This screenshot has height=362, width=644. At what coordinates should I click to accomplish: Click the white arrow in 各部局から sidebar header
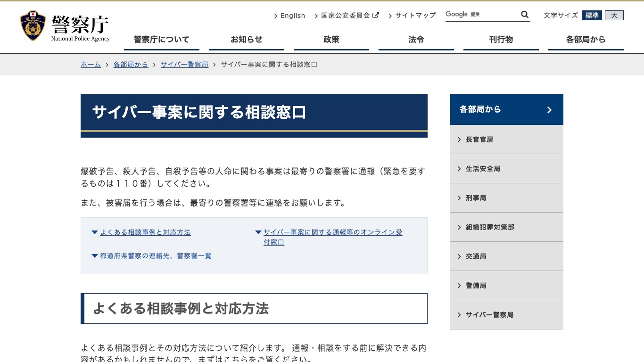pyautogui.click(x=549, y=110)
